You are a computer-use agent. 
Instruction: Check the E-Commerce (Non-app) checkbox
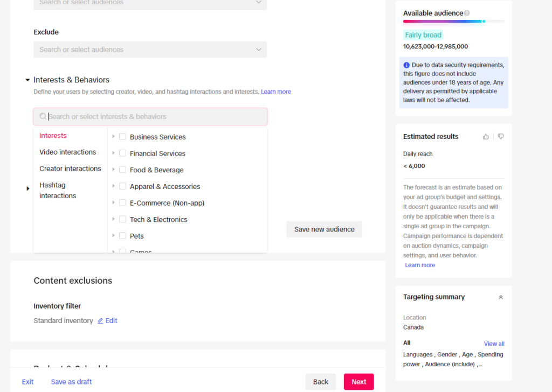coord(122,202)
